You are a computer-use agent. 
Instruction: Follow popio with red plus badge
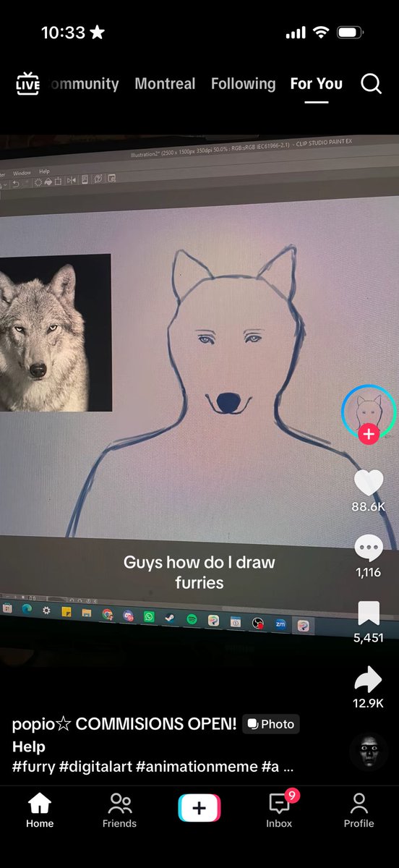click(x=369, y=434)
